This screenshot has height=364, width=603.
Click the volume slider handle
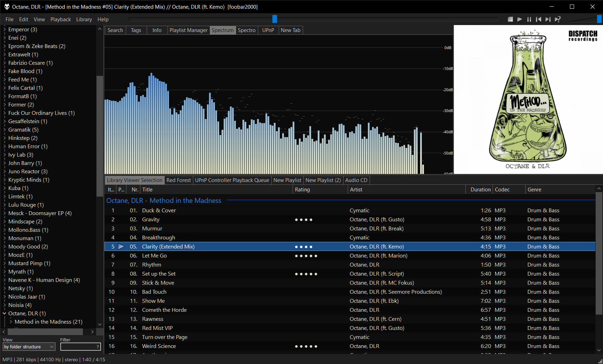tap(599, 19)
